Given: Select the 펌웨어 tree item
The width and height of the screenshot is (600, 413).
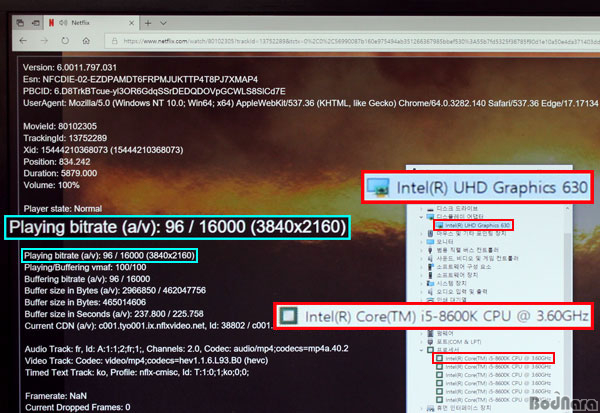Looking at the screenshot, I should [445, 333].
